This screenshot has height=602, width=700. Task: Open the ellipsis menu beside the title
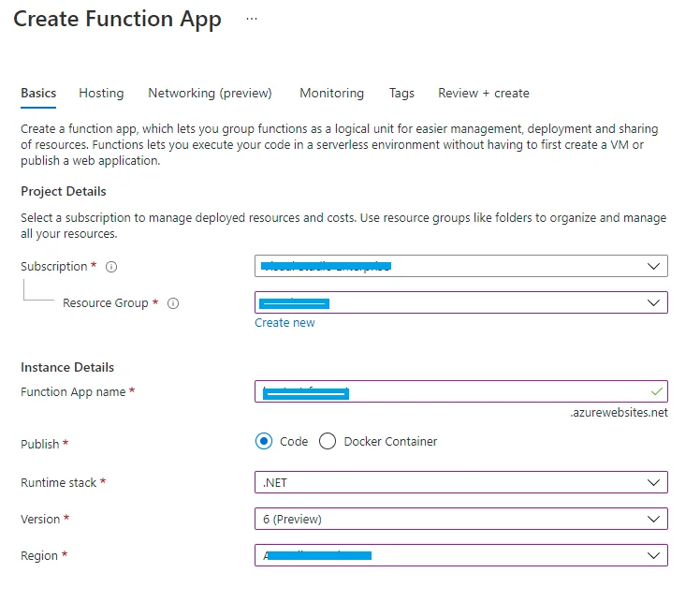pos(251,19)
